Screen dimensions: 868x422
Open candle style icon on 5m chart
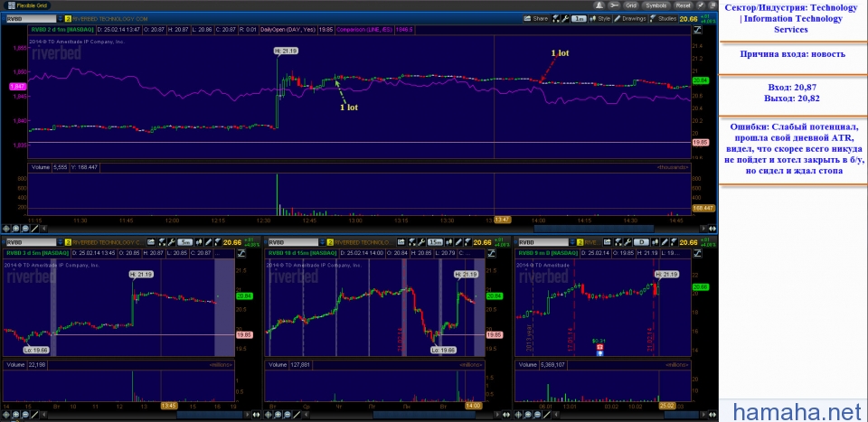click(199, 242)
